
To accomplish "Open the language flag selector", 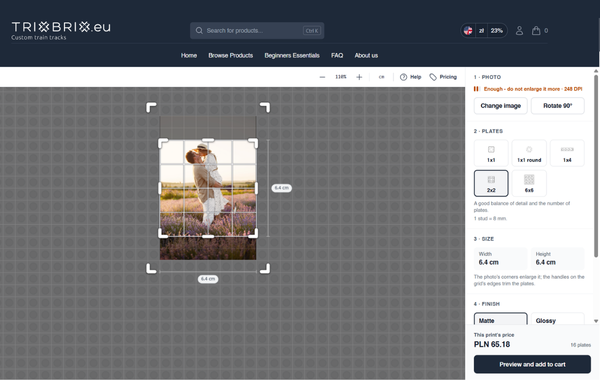I will pos(468,31).
